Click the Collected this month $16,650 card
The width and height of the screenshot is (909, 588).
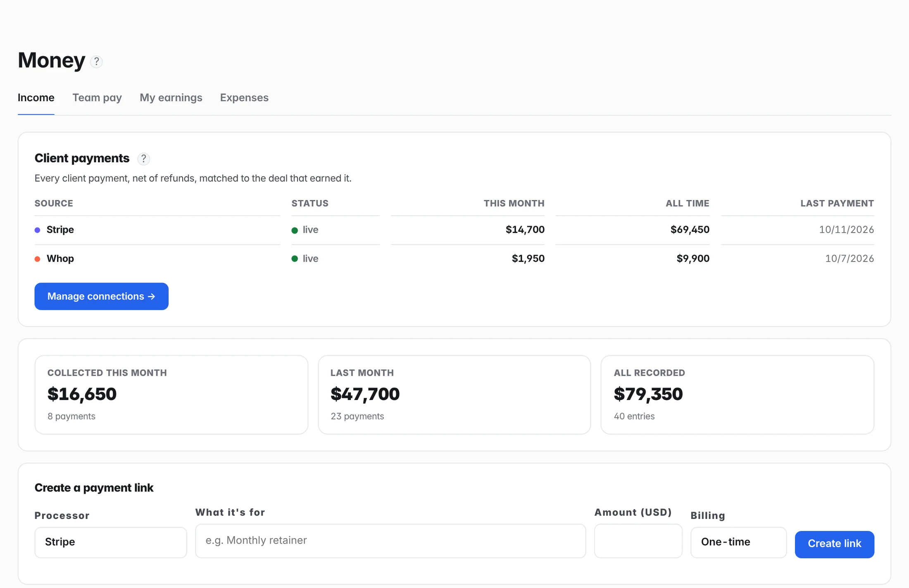point(171,395)
